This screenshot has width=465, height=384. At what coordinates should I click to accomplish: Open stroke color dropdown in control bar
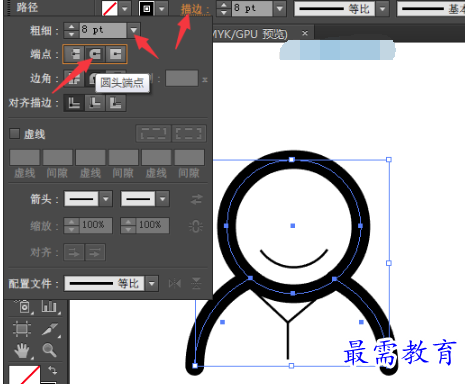tap(161, 9)
